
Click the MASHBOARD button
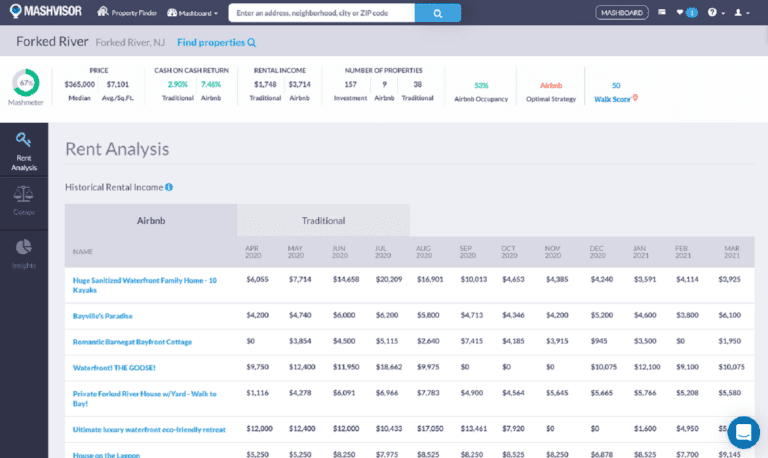[x=620, y=13]
